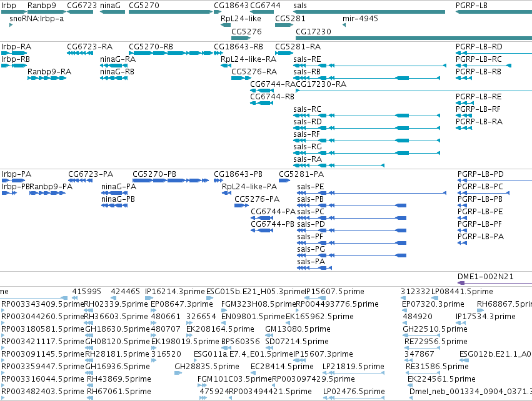532x401 pixels.
Task: Select the PGRP-LB-RE transcript label
Action: point(478,97)
